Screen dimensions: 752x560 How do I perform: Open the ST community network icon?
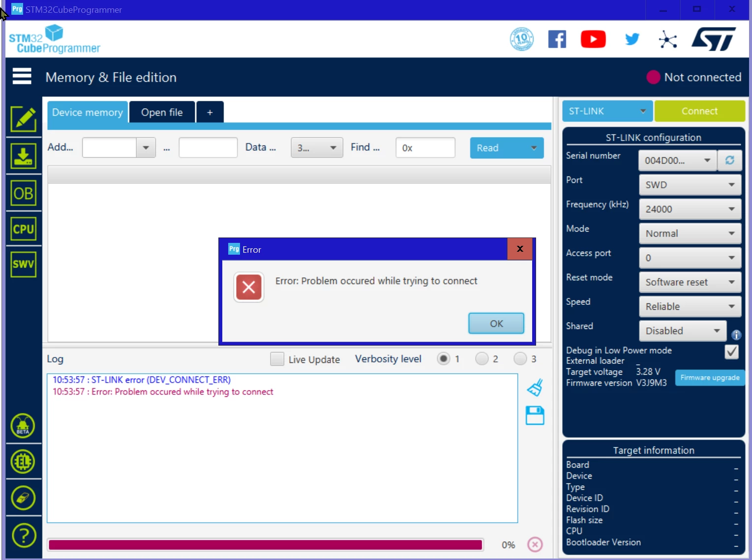[x=668, y=39]
